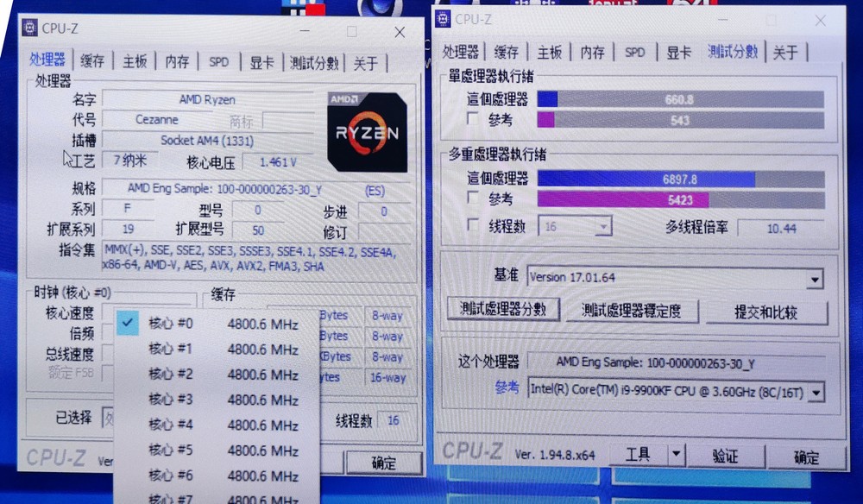Click 验证 button in right window
Viewport: 863px width, 504px height.
click(725, 456)
